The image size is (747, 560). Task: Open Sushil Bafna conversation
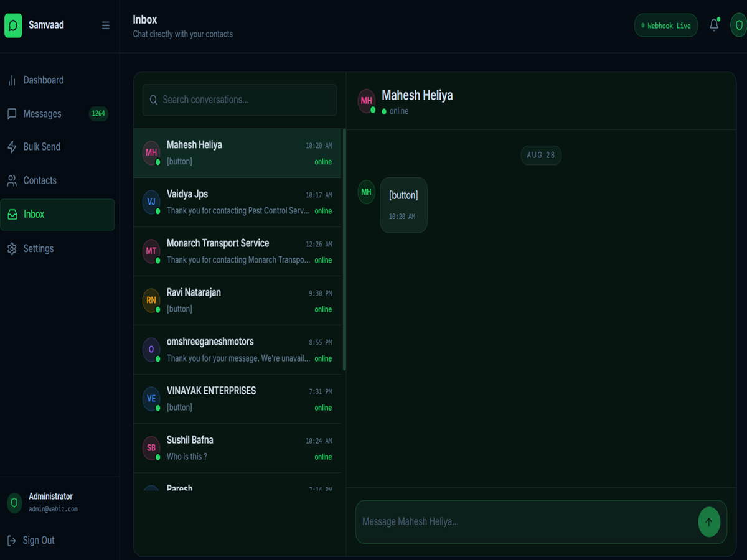237,448
